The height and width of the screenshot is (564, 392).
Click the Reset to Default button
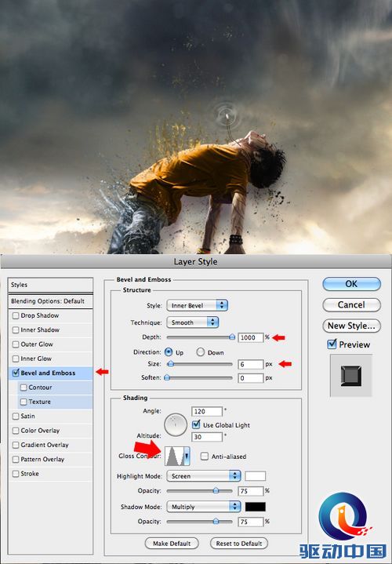(239, 543)
